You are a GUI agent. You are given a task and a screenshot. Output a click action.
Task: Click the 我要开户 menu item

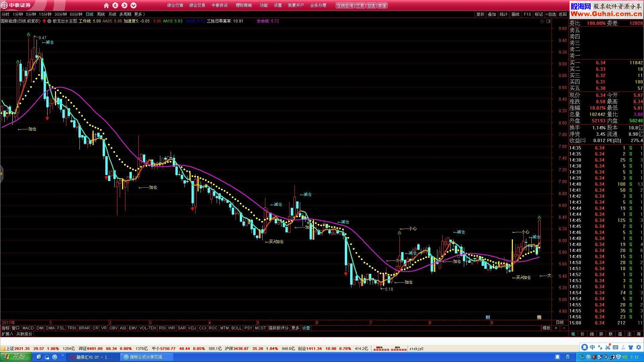[296, 5]
